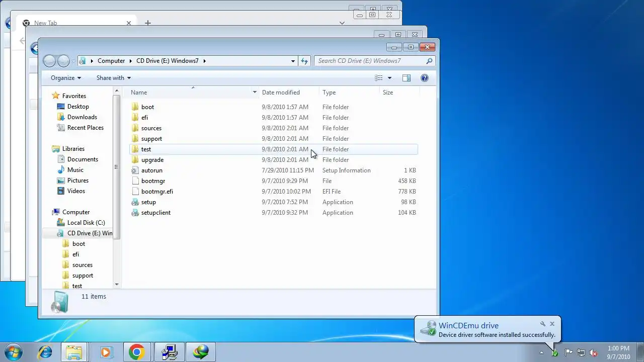
Task: Click the magnifier icon in the search box
Action: pyautogui.click(x=429, y=61)
